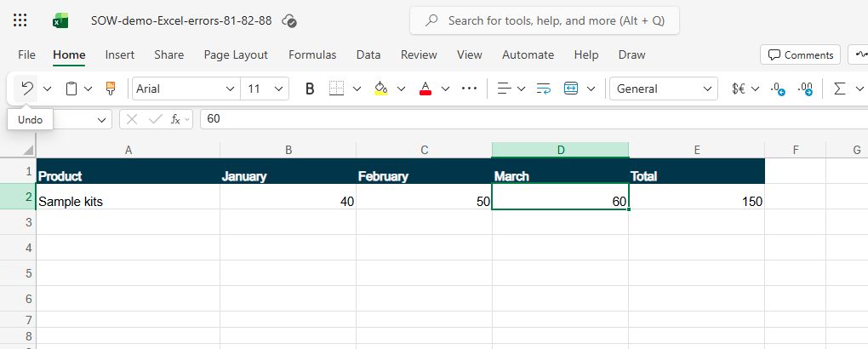Viewport: 868px width, 349px height.
Task: Select column A header
Action: [x=128, y=150]
